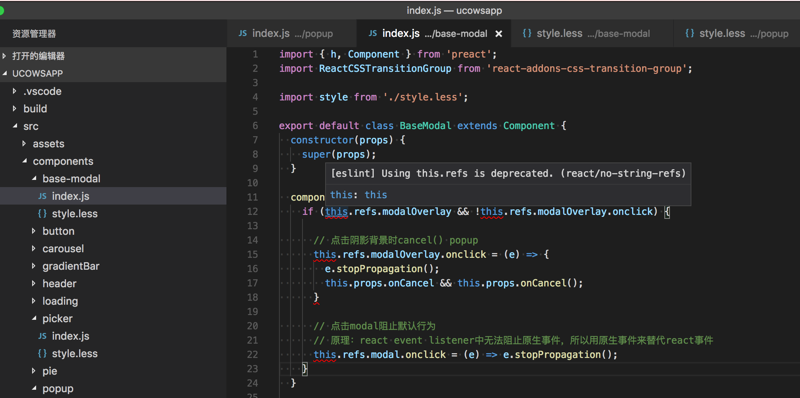This screenshot has height=398, width=800.
Task: Expand the 打开的编辑器 section
Action: 113,56
